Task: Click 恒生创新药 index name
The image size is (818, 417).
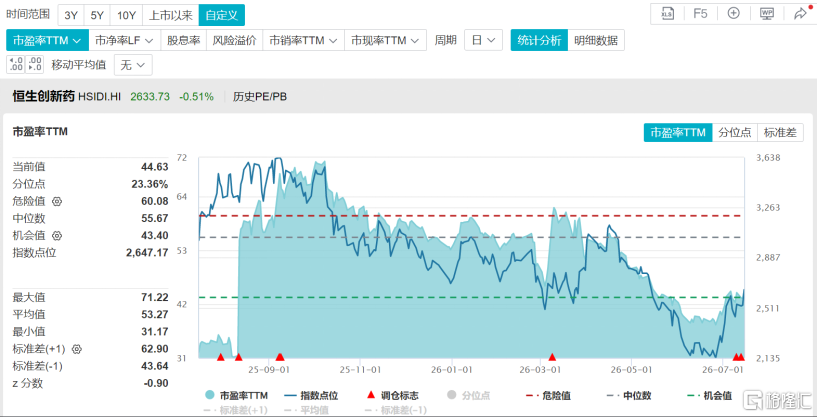Action: point(44,97)
